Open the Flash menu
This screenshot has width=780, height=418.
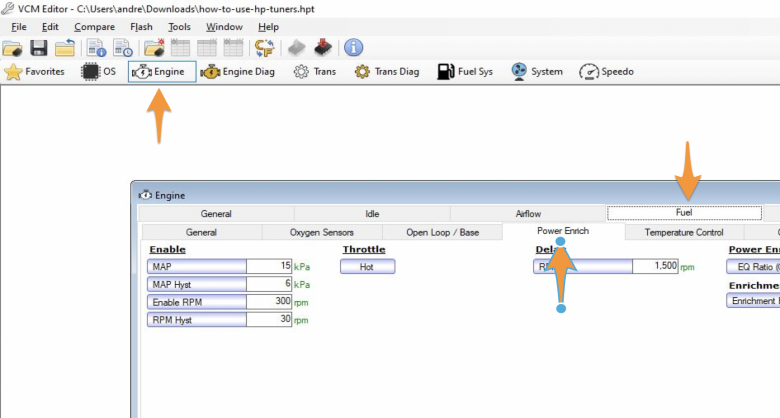pyautogui.click(x=141, y=26)
